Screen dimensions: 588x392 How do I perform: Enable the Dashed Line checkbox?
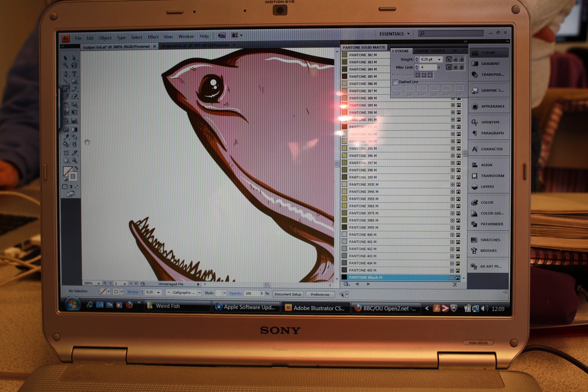tap(395, 82)
